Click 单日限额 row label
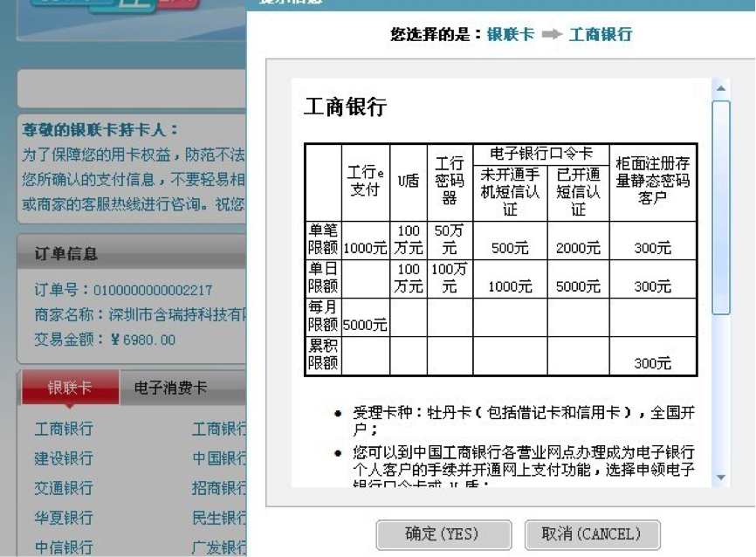 tap(323, 278)
